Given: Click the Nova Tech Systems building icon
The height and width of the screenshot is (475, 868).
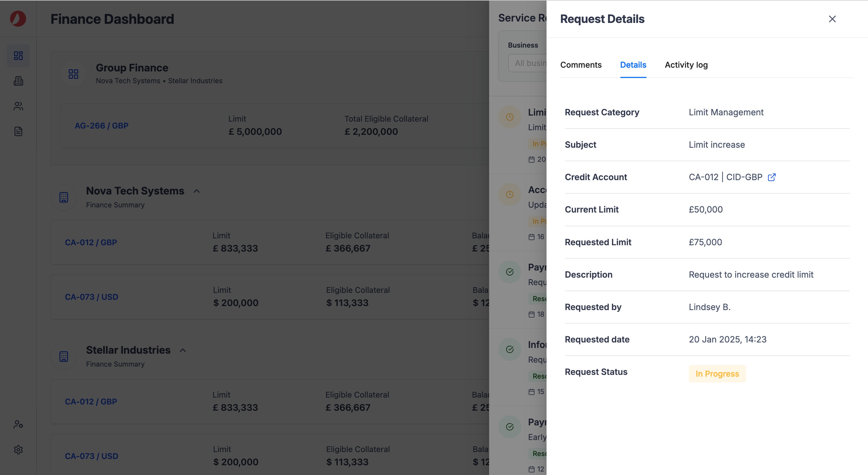Looking at the screenshot, I should click(64, 197).
